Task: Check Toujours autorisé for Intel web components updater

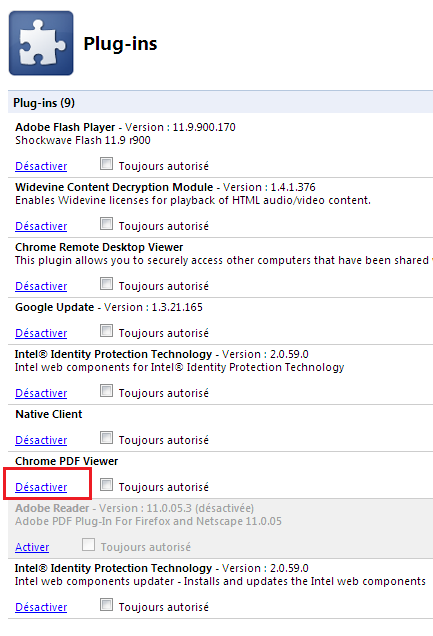Action: [x=106, y=605]
